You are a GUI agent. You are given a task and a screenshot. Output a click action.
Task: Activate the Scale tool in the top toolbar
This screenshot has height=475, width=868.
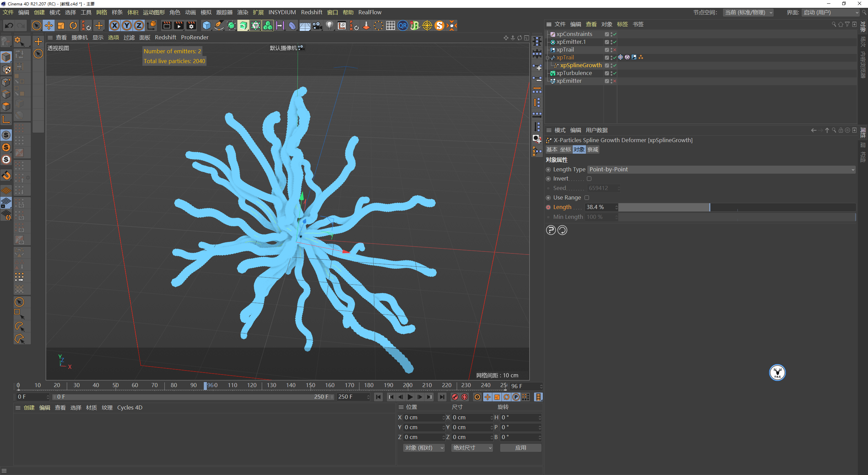tap(61, 25)
